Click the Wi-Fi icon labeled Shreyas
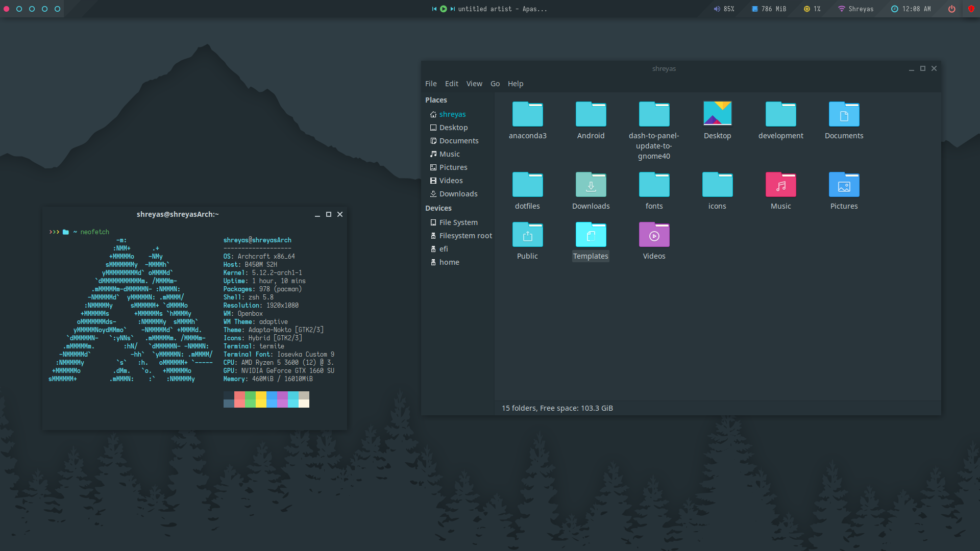Screen dimensions: 980x551 (x=841, y=9)
